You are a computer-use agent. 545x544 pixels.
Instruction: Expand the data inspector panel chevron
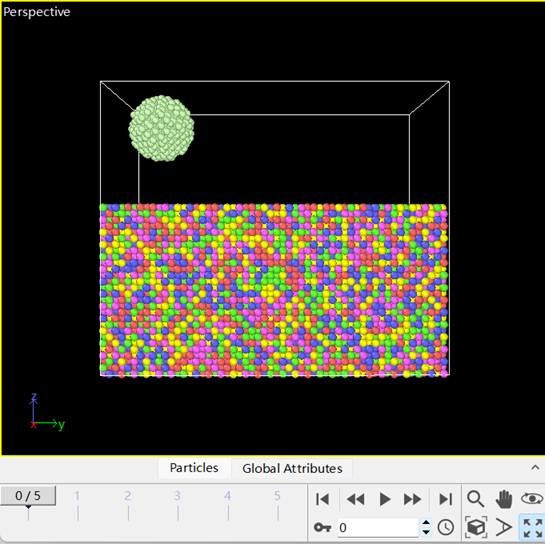(x=535, y=468)
